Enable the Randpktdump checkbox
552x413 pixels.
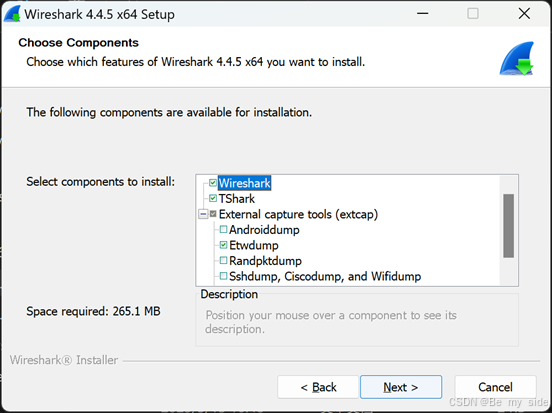223,261
